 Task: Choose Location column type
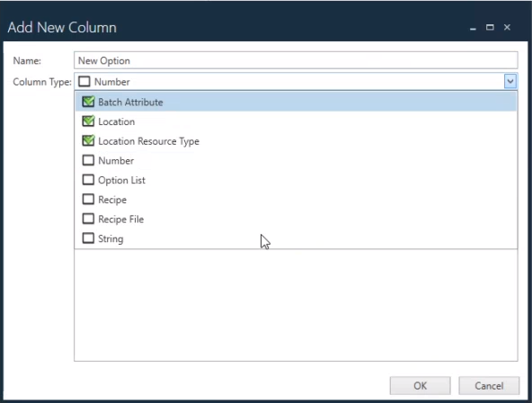[x=296, y=121]
